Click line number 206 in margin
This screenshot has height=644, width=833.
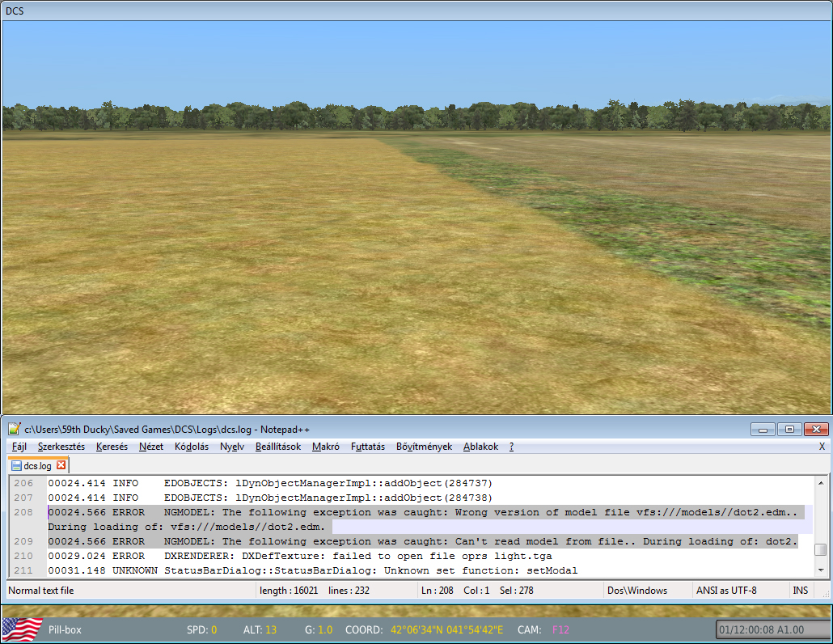(x=23, y=483)
